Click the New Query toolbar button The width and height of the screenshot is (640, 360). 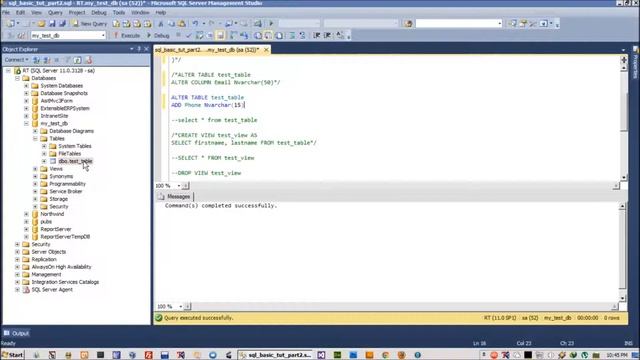point(89,24)
